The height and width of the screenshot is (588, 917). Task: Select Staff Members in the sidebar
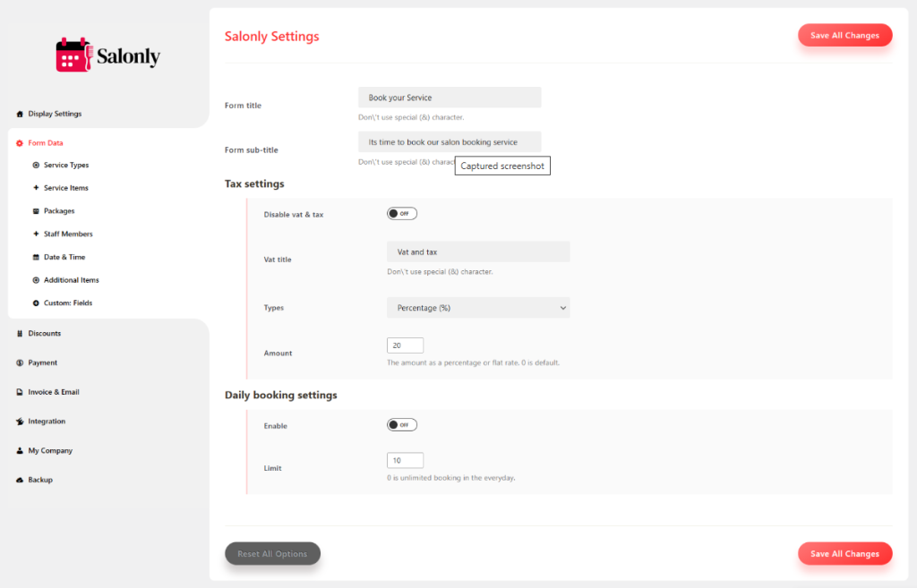point(67,234)
